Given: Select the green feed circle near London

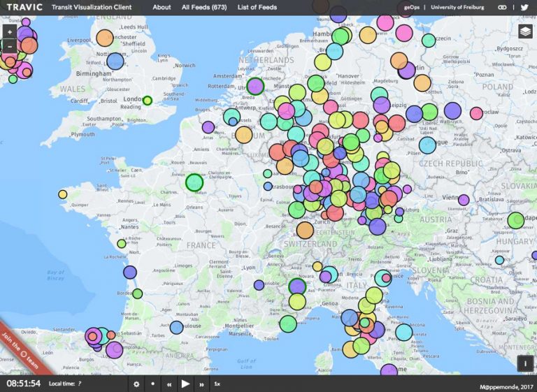Looking at the screenshot, I should click(148, 101).
